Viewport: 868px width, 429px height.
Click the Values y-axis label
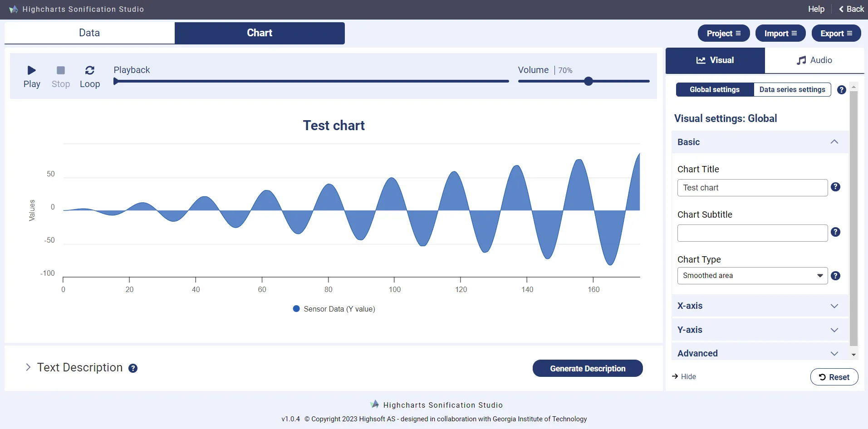(32, 210)
